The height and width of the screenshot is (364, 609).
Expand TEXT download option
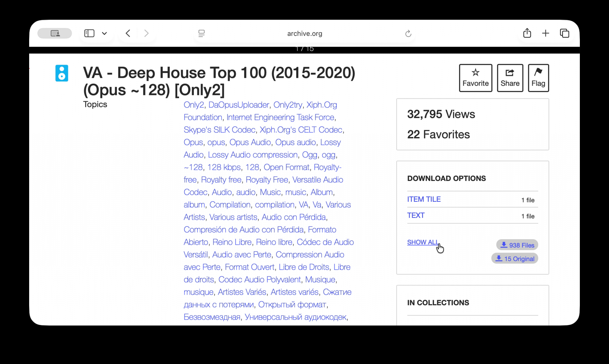point(416,215)
